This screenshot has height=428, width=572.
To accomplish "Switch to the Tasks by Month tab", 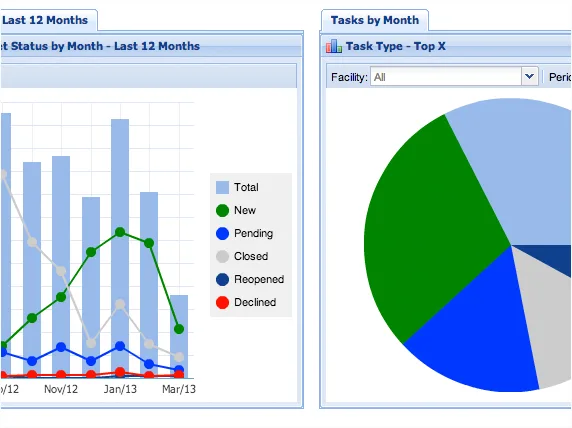I will pos(375,20).
